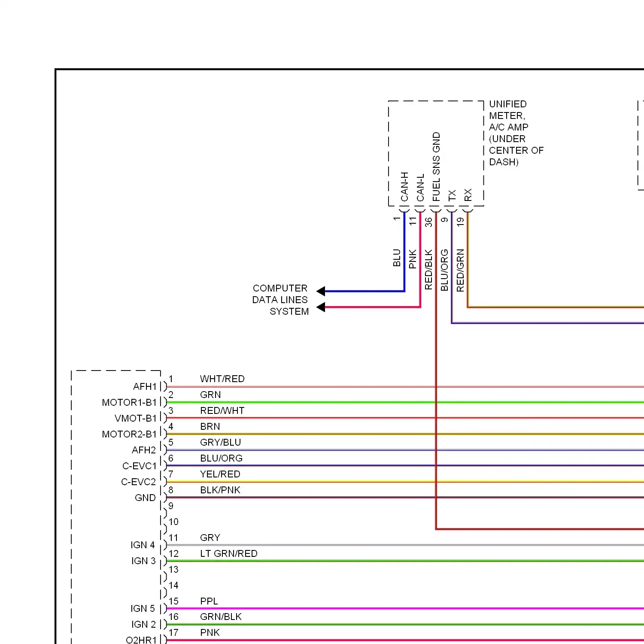Click the GRN/BLK wire label at pin 16

[x=221, y=617]
